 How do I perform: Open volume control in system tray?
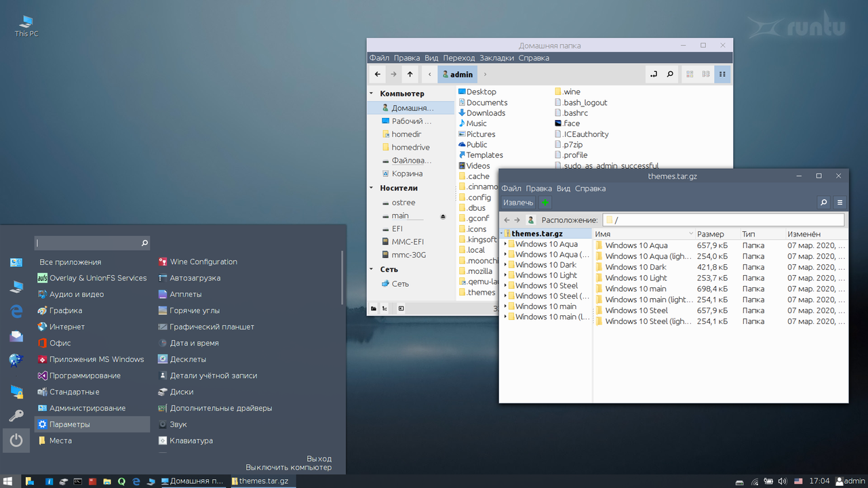[x=782, y=481]
